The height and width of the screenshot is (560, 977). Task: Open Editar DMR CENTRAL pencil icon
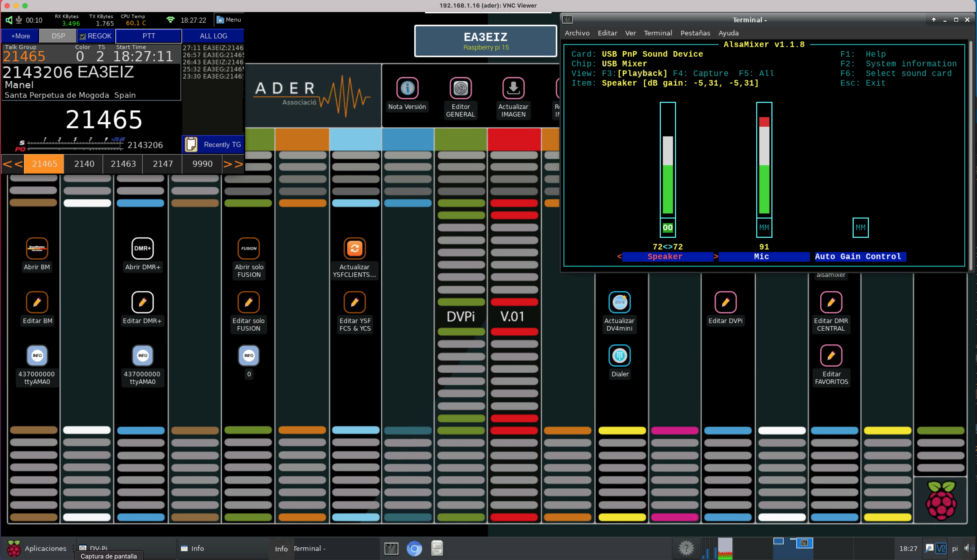click(831, 302)
